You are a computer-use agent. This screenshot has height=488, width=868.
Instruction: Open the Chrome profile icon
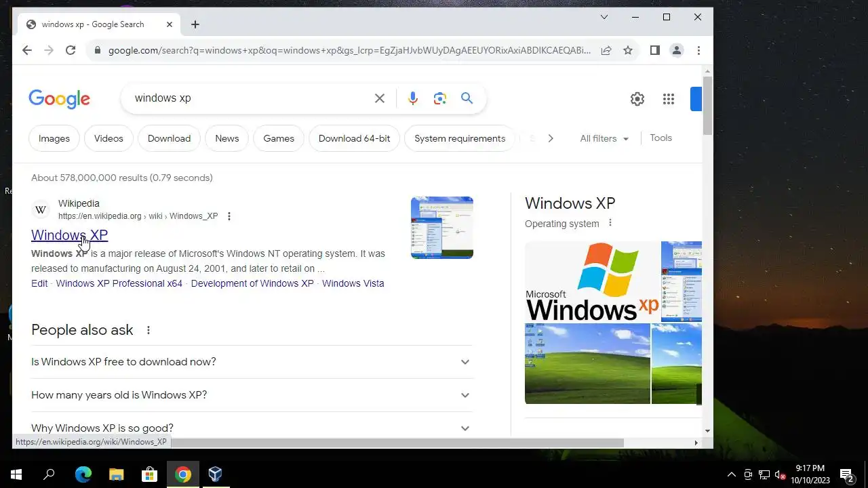click(677, 50)
